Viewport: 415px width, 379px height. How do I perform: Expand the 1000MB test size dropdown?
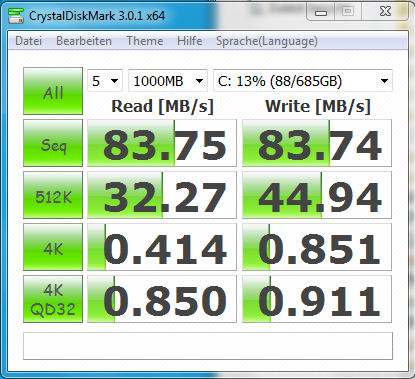(x=168, y=80)
